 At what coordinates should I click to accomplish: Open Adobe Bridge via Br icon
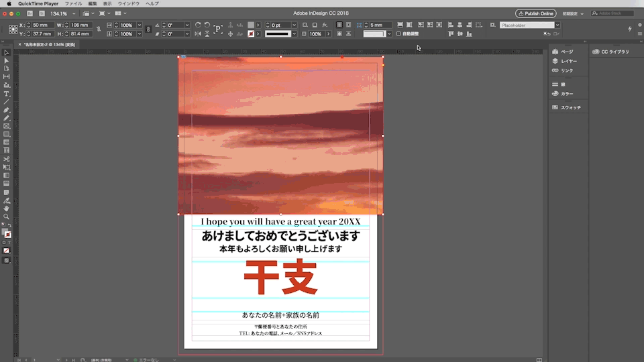(x=30, y=13)
